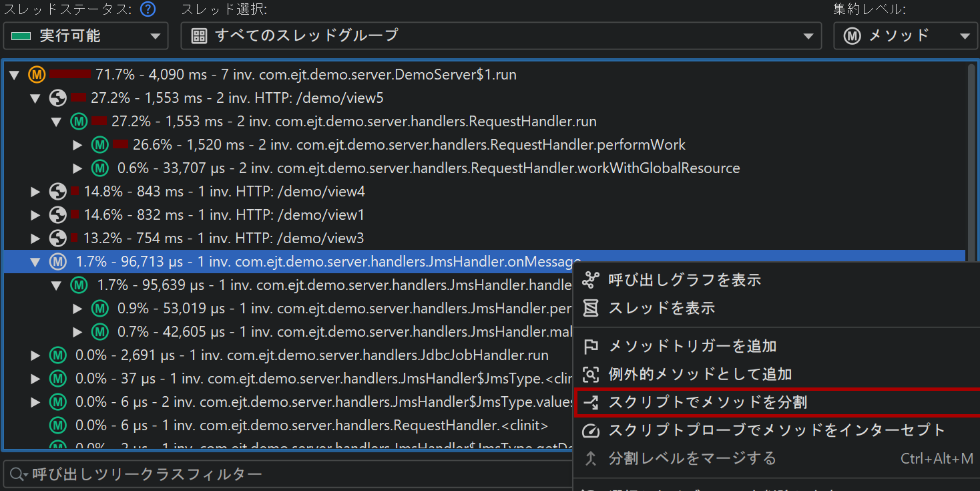
Task: Click the globe icon beside HTTP: /demo/view5
Action: click(x=58, y=98)
